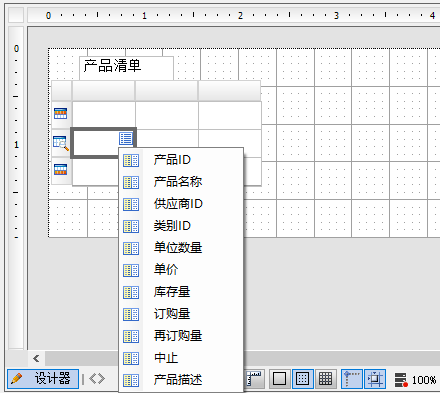Pick the 供应商ID field from the list
Image resolution: width=440 pixels, height=393 pixels.
click(x=181, y=204)
